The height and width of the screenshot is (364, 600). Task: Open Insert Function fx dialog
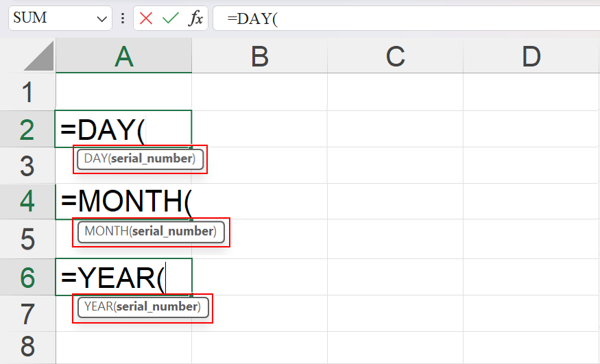(x=195, y=19)
